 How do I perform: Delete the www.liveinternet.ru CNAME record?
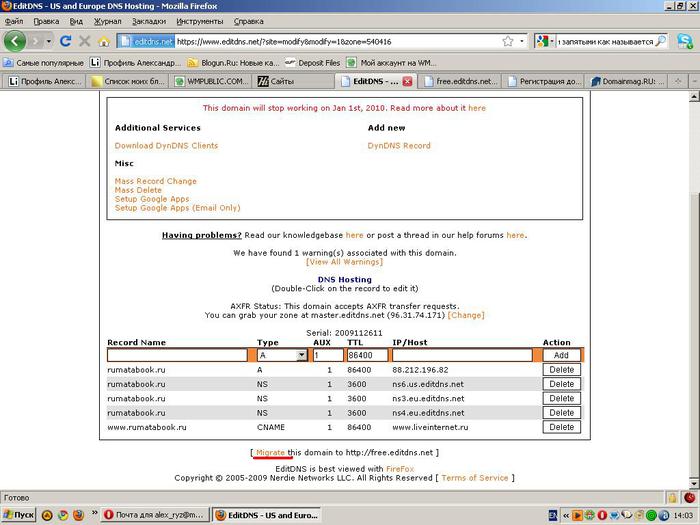[562, 427]
